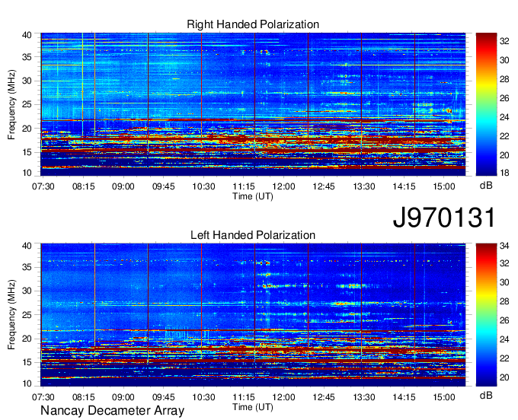The image size is (518, 420).
Task: Click the top plot 'Frequency (MHz)' axis label
Action: (11, 104)
